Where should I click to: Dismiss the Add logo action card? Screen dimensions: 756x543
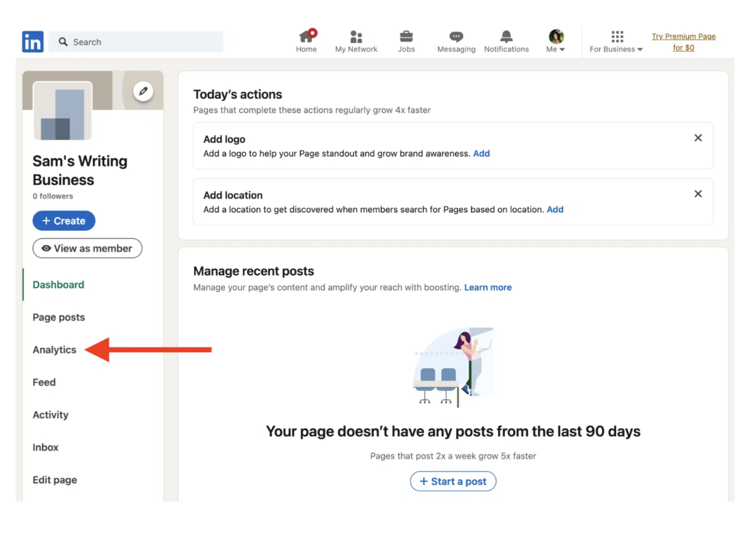698,138
